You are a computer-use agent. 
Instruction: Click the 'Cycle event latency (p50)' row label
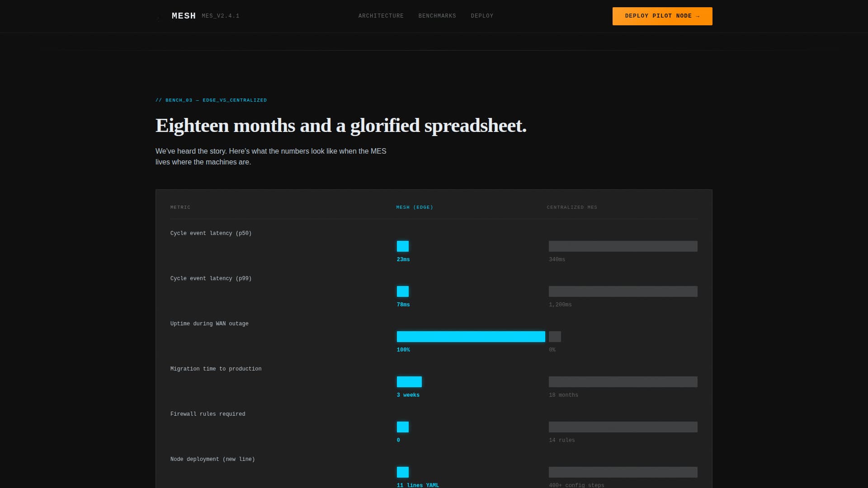pos(211,233)
